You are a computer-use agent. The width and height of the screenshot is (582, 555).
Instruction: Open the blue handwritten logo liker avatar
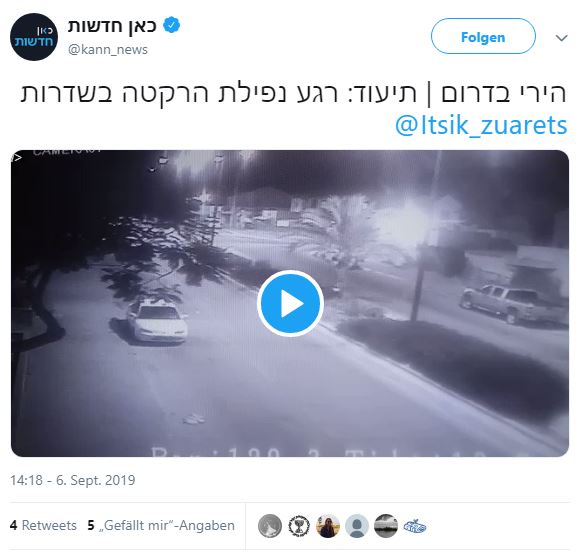[x=415, y=526]
